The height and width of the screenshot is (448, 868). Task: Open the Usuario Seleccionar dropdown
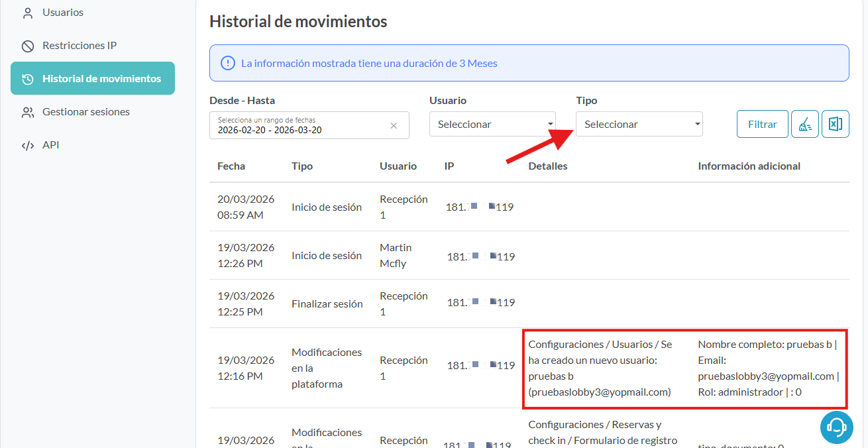coord(492,124)
